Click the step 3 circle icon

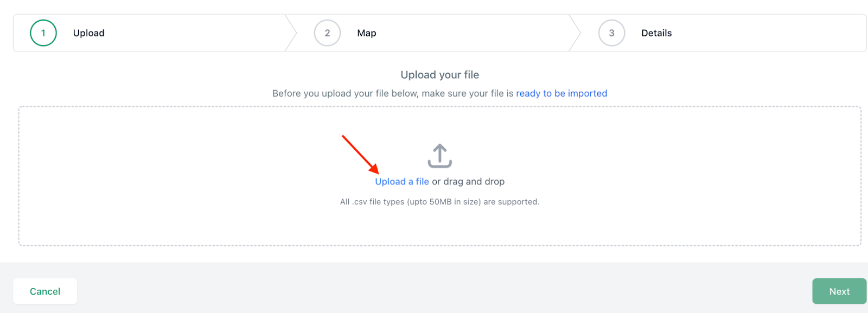point(611,33)
